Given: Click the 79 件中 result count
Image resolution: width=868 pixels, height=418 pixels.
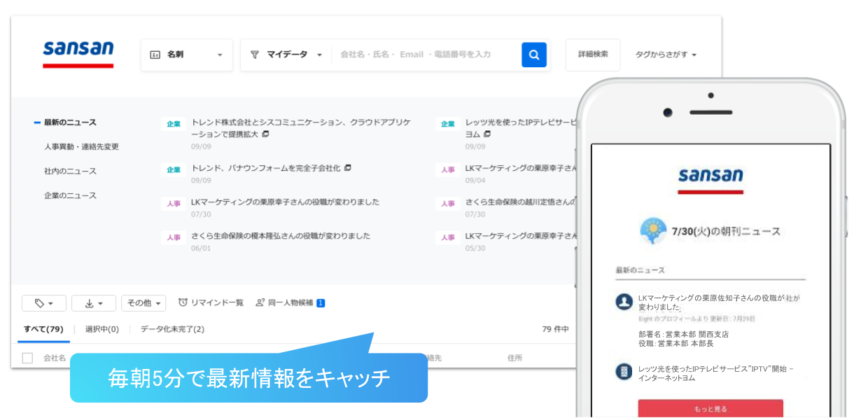Looking at the screenshot, I should pos(556,329).
